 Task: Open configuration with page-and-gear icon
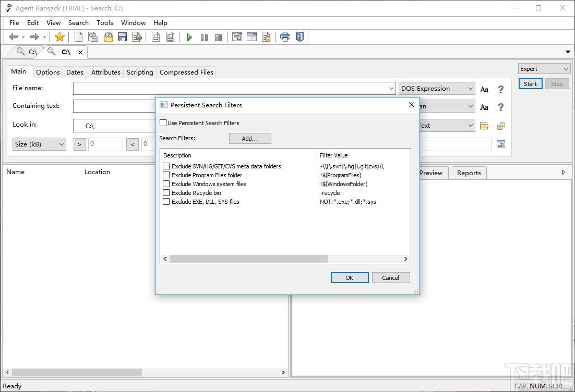point(266,36)
